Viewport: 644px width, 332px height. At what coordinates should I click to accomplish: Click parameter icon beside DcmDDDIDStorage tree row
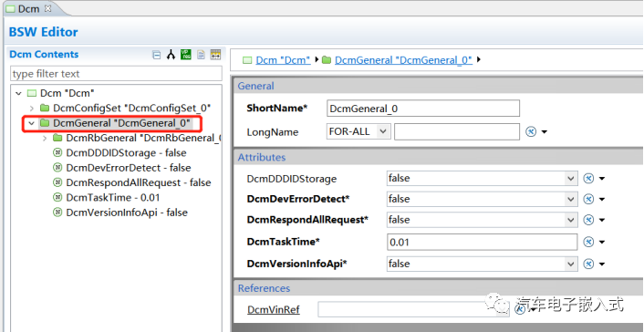[x=57, y=153]
